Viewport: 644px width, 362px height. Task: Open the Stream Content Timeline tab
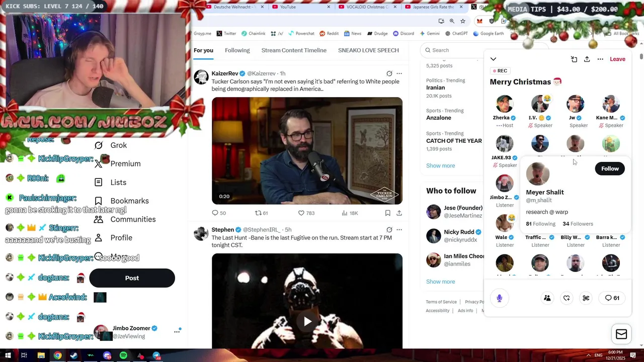coord(294,50)
